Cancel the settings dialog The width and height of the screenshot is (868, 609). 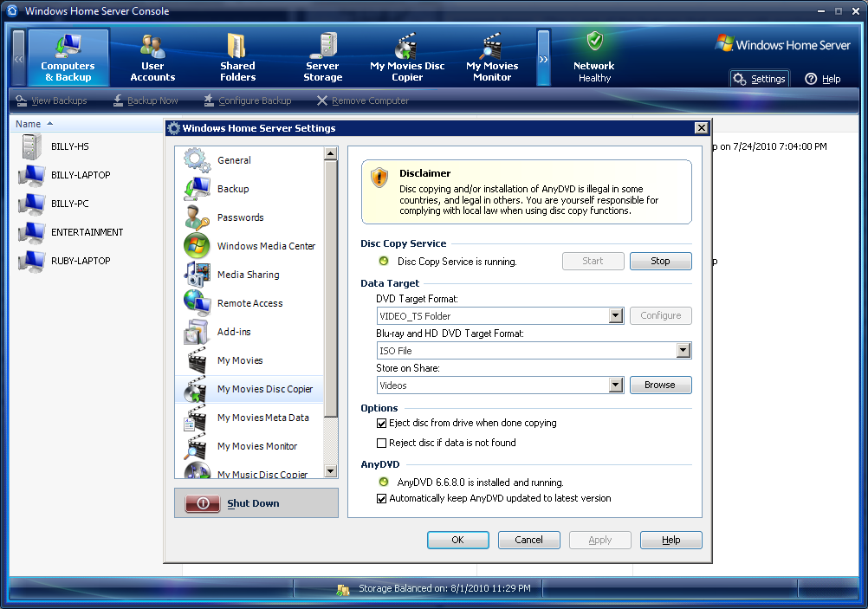[528, 540]
